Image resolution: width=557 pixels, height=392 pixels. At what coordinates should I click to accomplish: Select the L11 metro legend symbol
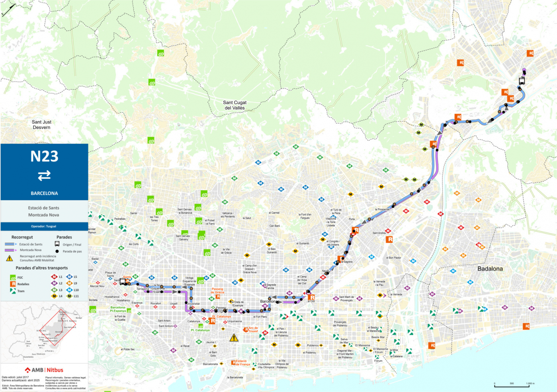point(69,296)
